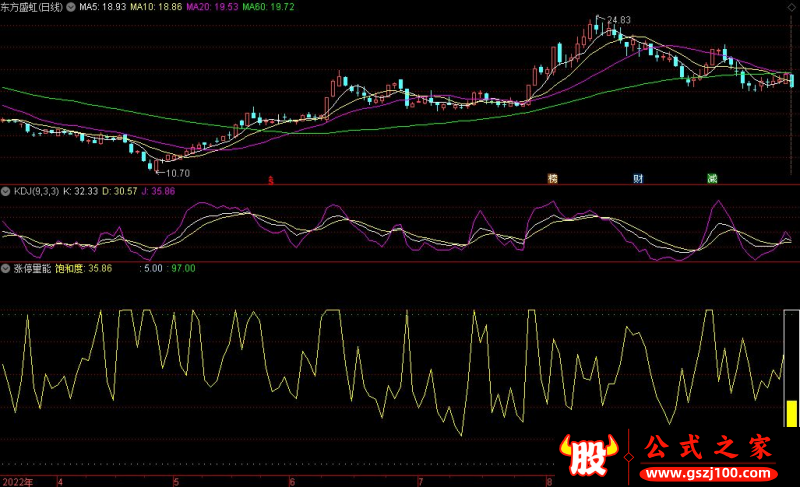Click the month 8 marker on time axis

[550, 481]
